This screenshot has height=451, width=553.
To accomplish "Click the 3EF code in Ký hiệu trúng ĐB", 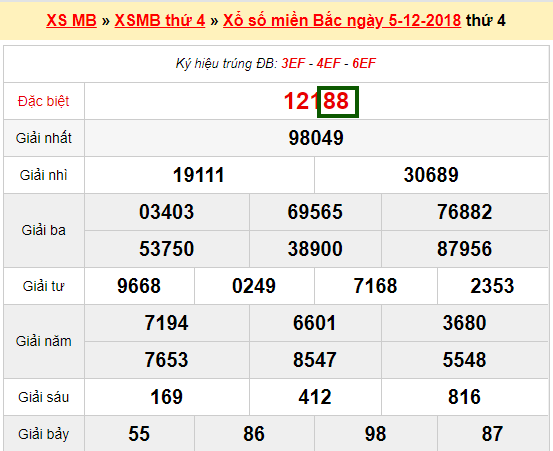I will (x=293, y=63).
